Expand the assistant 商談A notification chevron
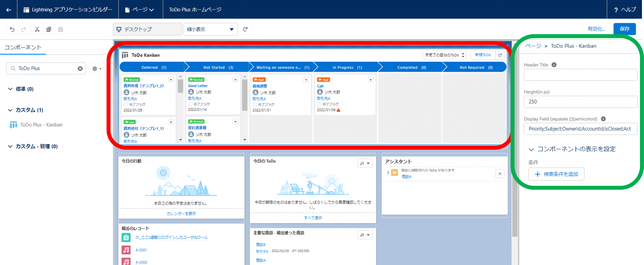 [388, 173]
